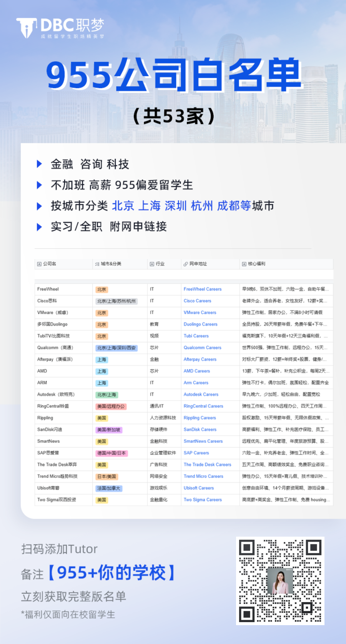Click the RingCentral铃盛 company cell
The height and width of the screenshot is (644, 346).
63,406
